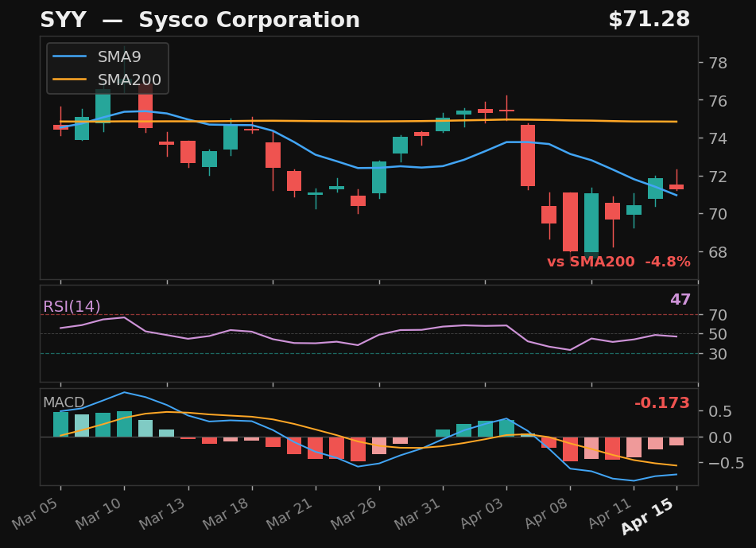This screenshot has width=756, height=548.
Task: Click the bold Apr 15 date label
Action: click(x=646, y=517)
